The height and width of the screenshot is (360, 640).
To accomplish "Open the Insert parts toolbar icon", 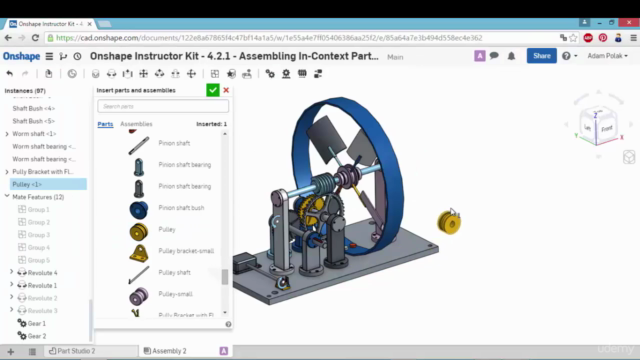I will (49, 74).
